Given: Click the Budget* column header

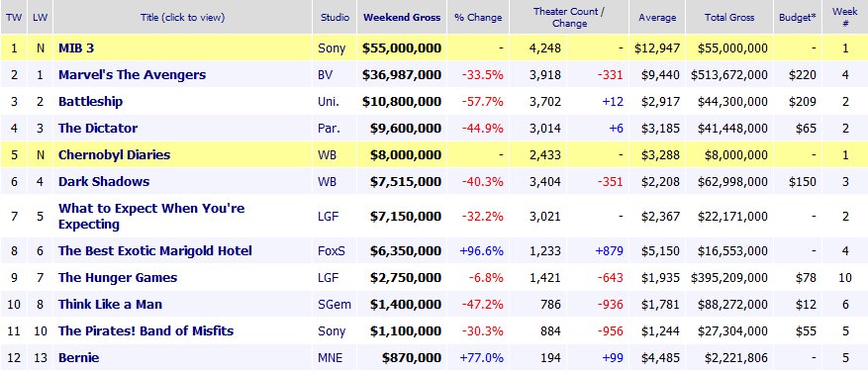Looking at the screenshot, I should [798, 17].
